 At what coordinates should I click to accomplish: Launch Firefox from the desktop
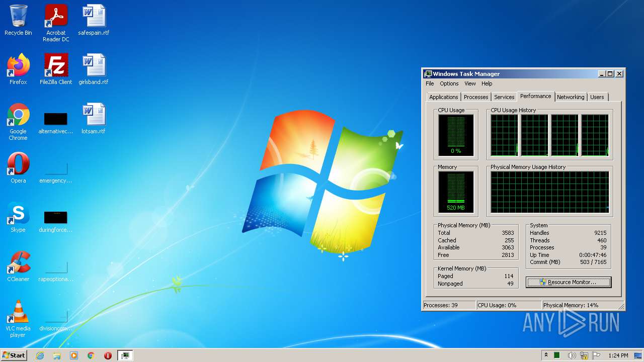(18, 69)
